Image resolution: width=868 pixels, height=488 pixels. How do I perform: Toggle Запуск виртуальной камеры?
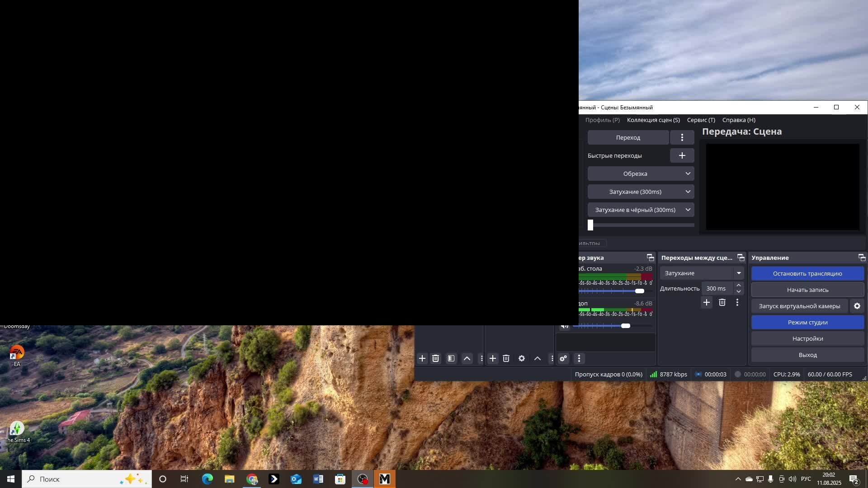(x=799, y=306)
